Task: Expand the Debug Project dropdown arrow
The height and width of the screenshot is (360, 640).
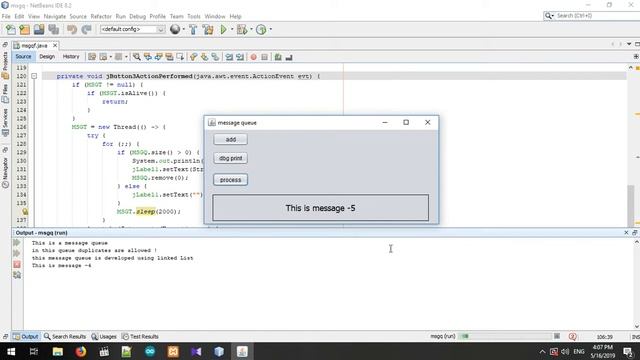Action: tap(251, 29)
